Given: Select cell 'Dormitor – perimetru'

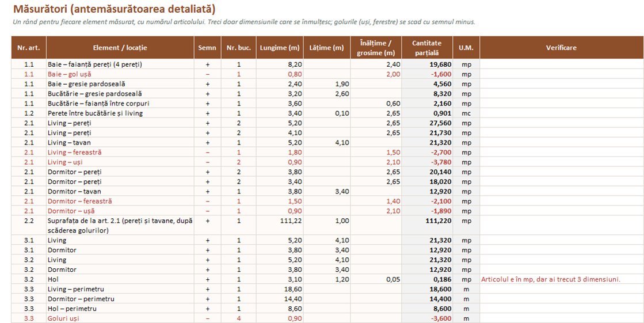Looking at the screenshot, I should pyautogui.click(x=120, y=299).
